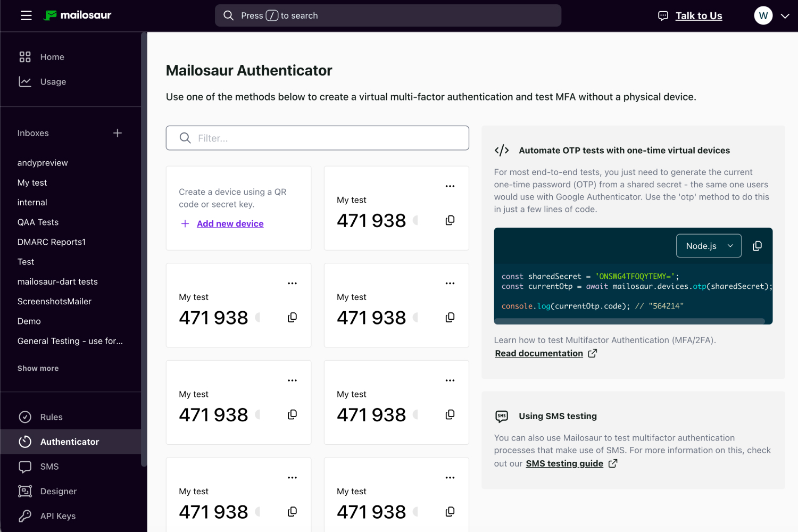Click the Add new device link
The height and width of the screenshot is (532, 798).
pos(230,224)
